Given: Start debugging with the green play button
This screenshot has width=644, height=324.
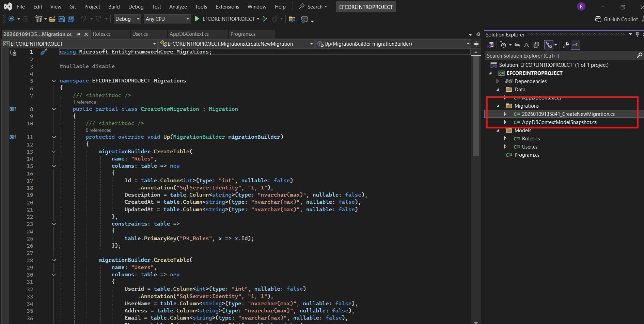Looking at the screenshot, I should pyautogui.click(x=197, y=19).
